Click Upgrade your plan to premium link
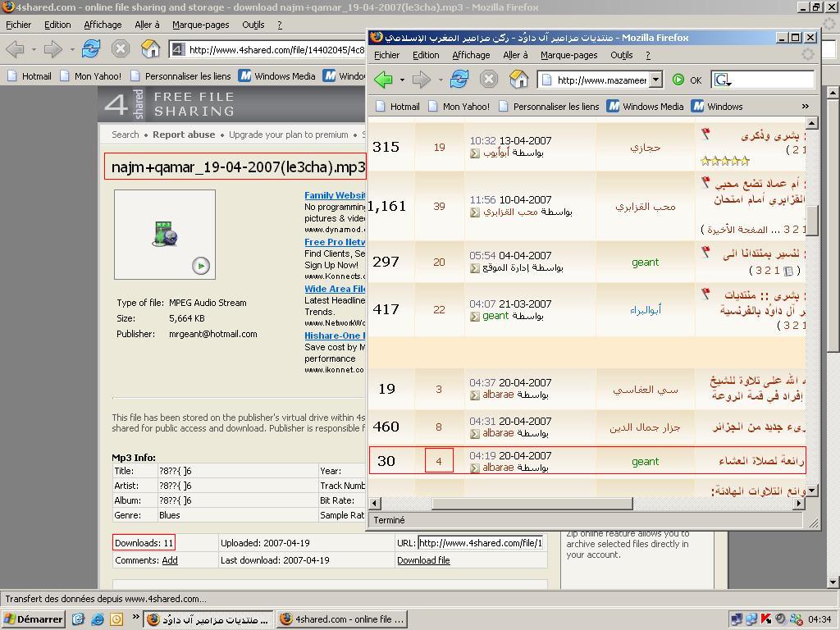This screenshot has height=630, width=840. pyautogui.click(x=289, y=135)
